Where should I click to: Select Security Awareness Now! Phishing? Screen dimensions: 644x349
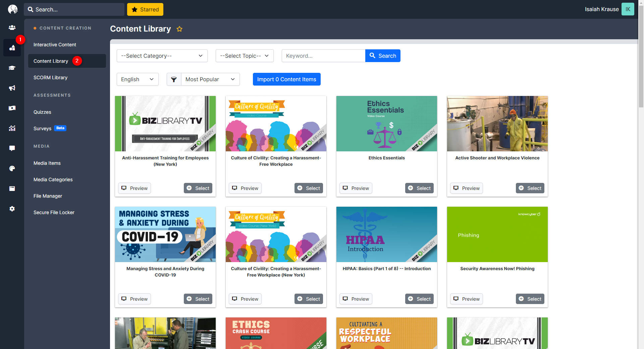click(530, 299)
